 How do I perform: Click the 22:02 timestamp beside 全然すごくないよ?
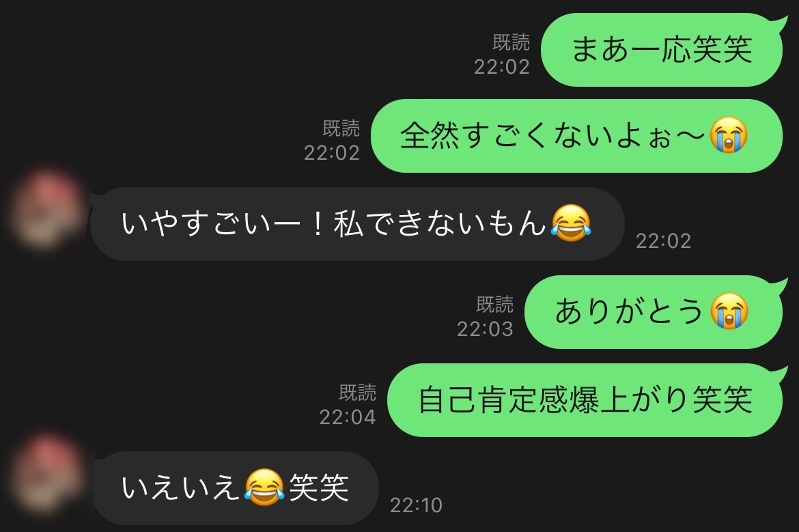(x=332, y=153)
